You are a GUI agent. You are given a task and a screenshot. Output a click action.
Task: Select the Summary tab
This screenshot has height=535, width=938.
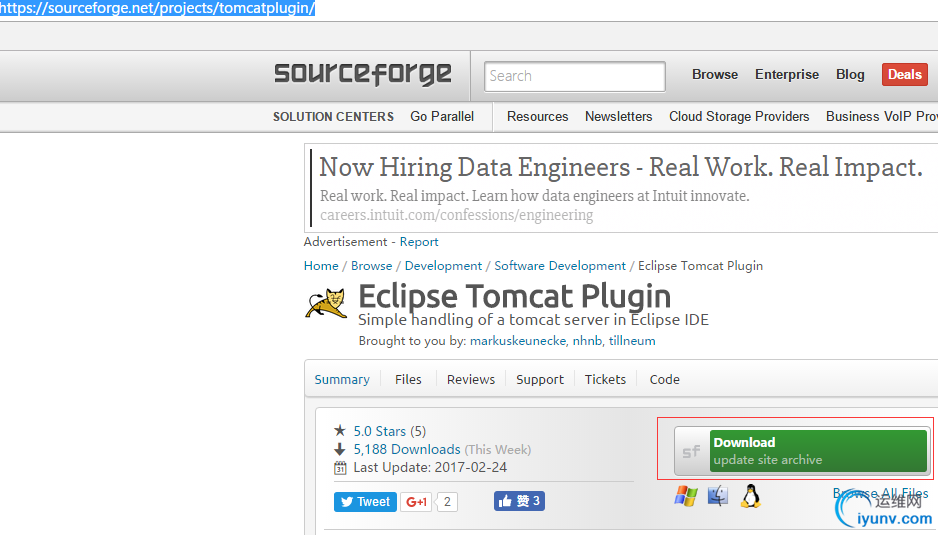[342, 379]
